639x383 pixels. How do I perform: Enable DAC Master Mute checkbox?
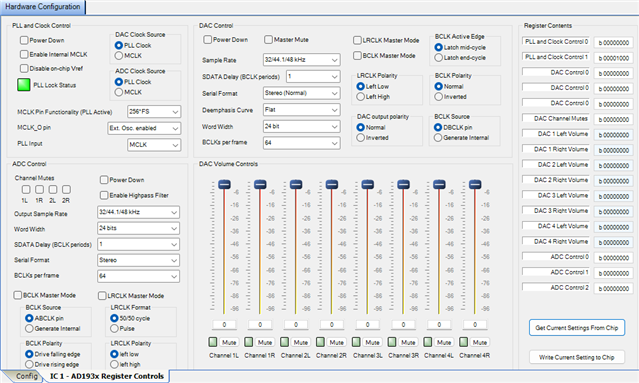coord(268,40)
